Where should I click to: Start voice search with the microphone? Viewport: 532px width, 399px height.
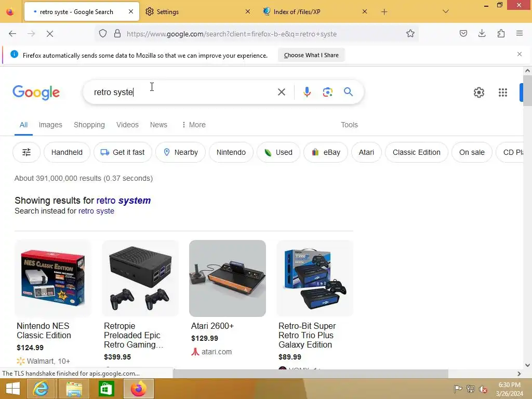307,92
